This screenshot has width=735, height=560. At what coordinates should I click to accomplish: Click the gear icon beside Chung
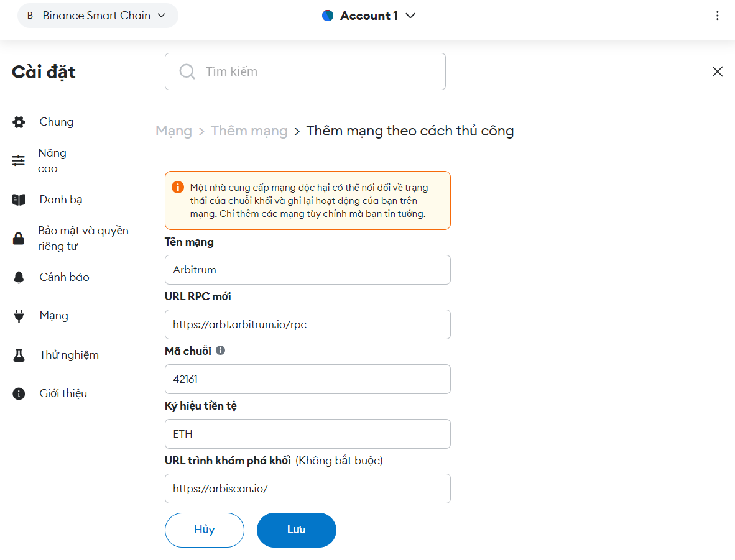pos(19,122)
